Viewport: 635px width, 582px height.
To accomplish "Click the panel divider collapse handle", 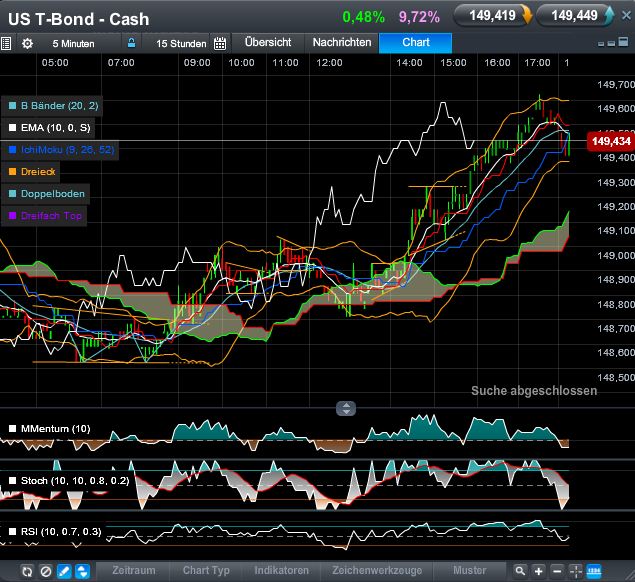I will click(346, 408).
